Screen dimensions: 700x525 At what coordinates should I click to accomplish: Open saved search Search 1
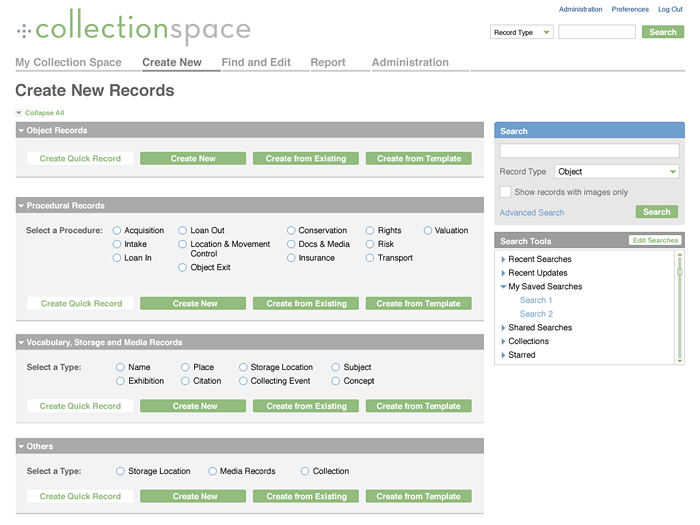[x=536, y=300]
